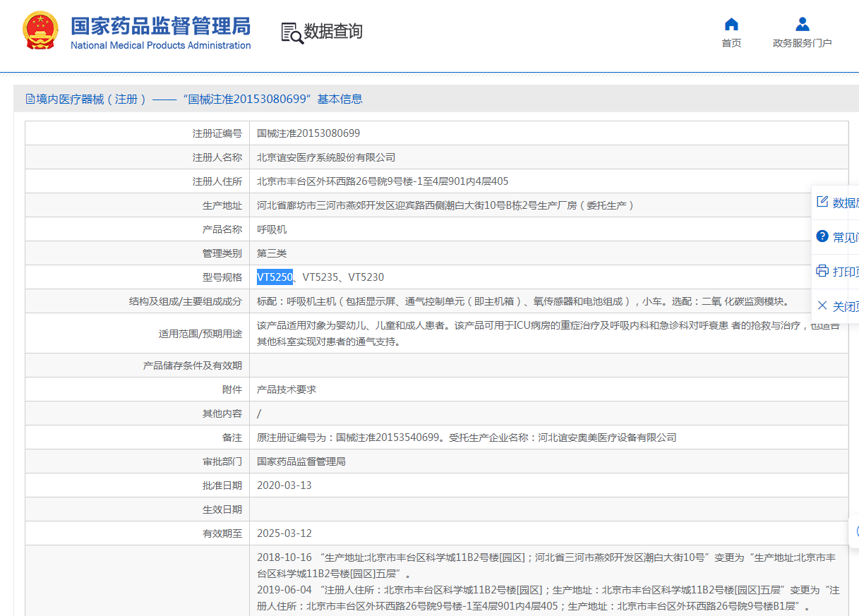The image size is (859, 616).
Task: Click the 打印 printer icon
Action: (822, 271)
